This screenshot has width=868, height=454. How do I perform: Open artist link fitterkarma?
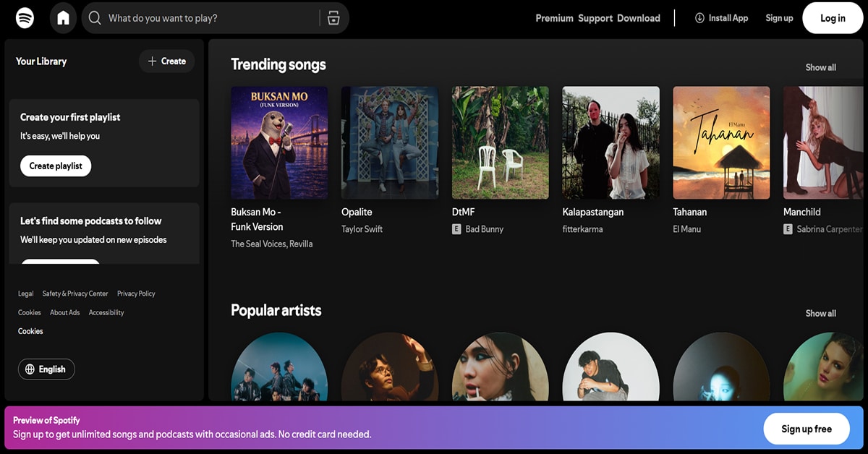click(583, 229)
